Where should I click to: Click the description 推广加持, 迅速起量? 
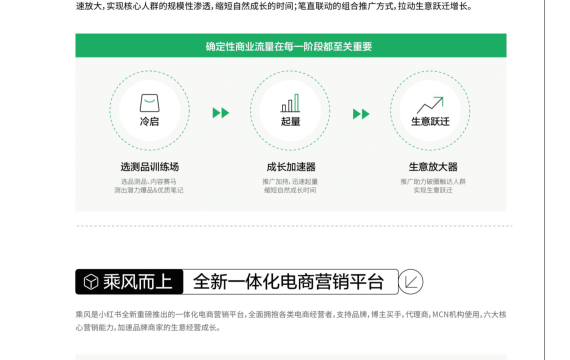tap(290, 181)
